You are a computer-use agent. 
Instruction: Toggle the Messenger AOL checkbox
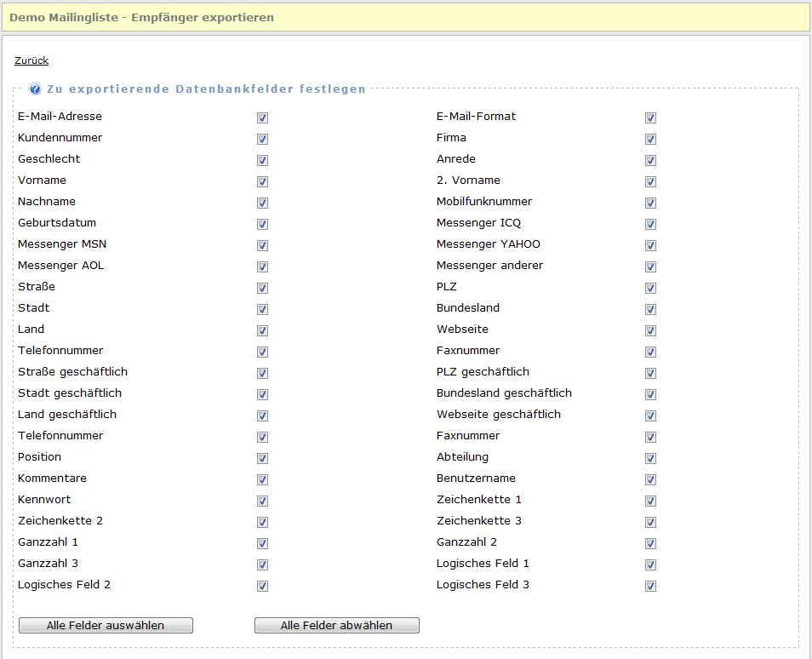click(x=262, y=266)
